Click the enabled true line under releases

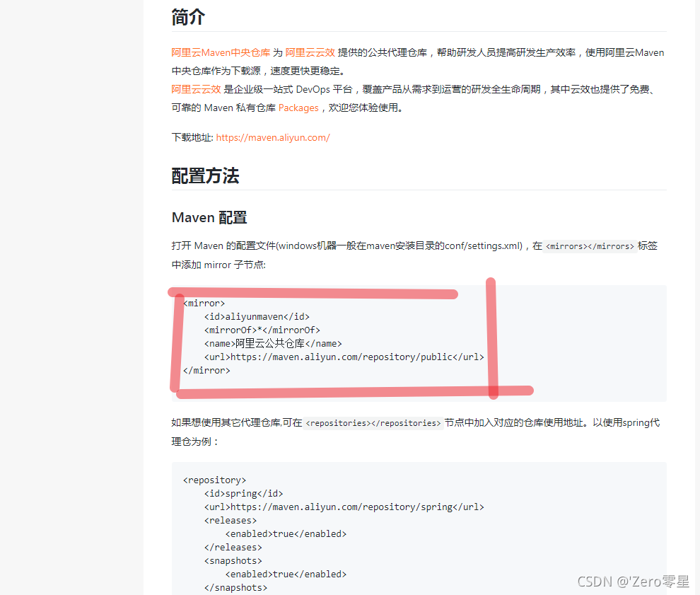286,534
